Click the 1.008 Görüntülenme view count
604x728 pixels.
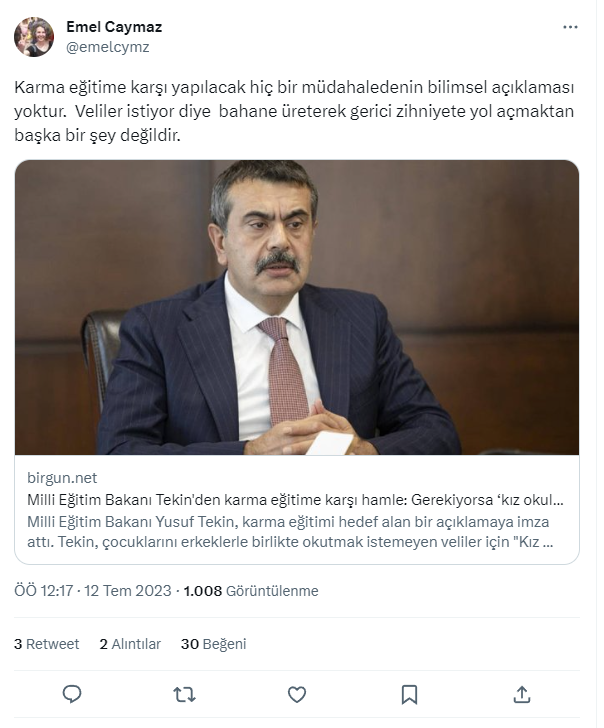tap(251, 591)
